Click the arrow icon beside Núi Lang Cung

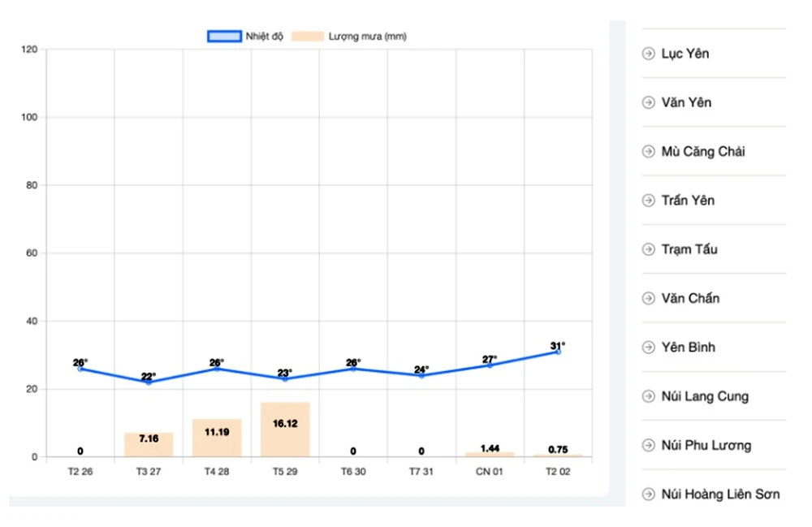pyautogui.click(x=648, y=396)
